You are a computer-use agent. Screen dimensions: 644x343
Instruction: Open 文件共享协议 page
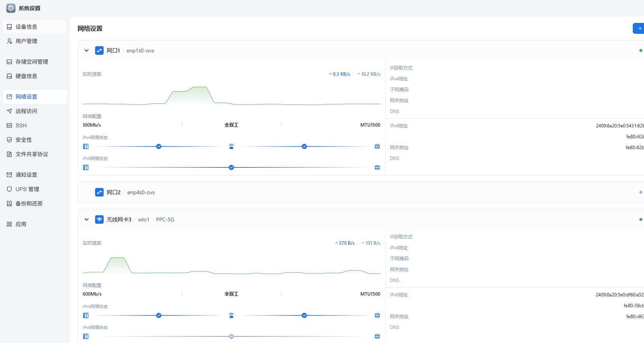tap(35, 154)
